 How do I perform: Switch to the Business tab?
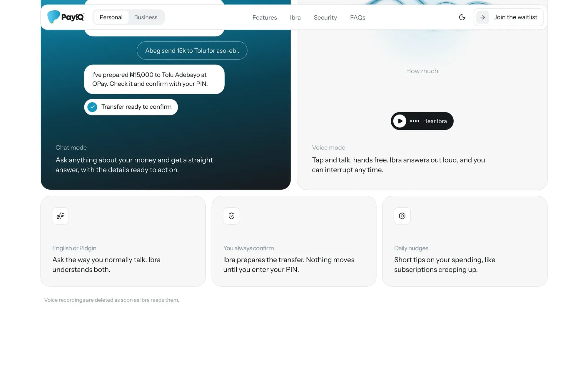(146, 17)
